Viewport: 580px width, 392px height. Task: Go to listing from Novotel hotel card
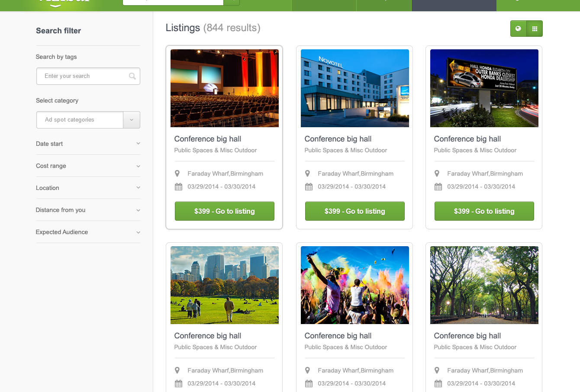(355, 211)
